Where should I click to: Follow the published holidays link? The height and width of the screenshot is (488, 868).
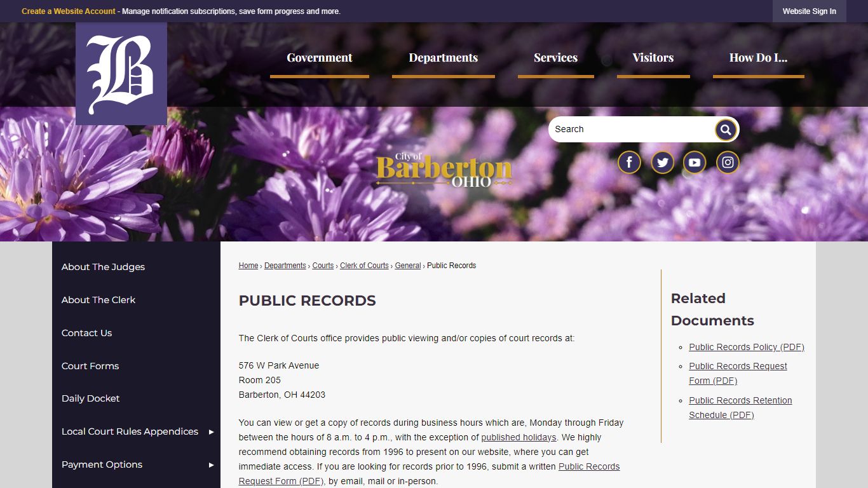click(519, 437)
